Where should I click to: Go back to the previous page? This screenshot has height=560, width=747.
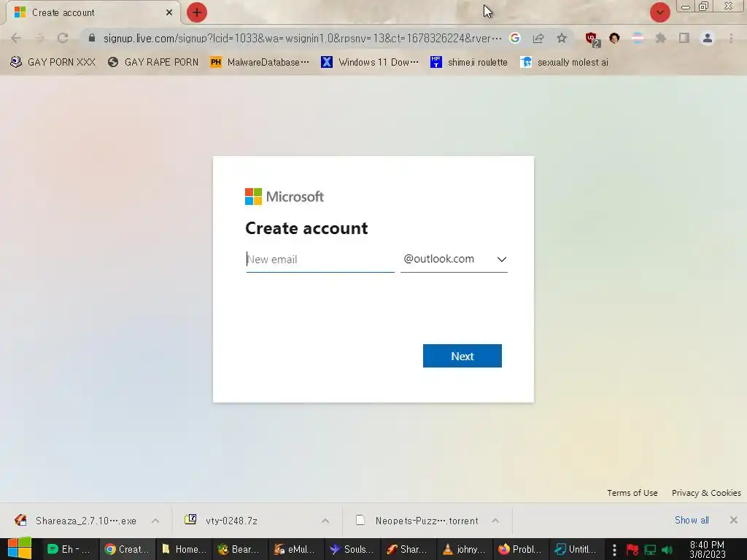click(x=16, y=38)
